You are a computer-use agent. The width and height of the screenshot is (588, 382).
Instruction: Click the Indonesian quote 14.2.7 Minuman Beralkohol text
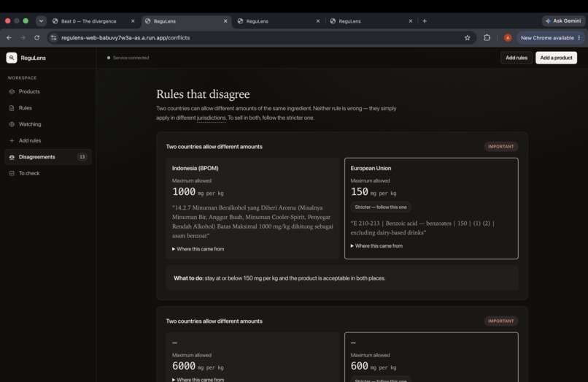tap(252, 221)
